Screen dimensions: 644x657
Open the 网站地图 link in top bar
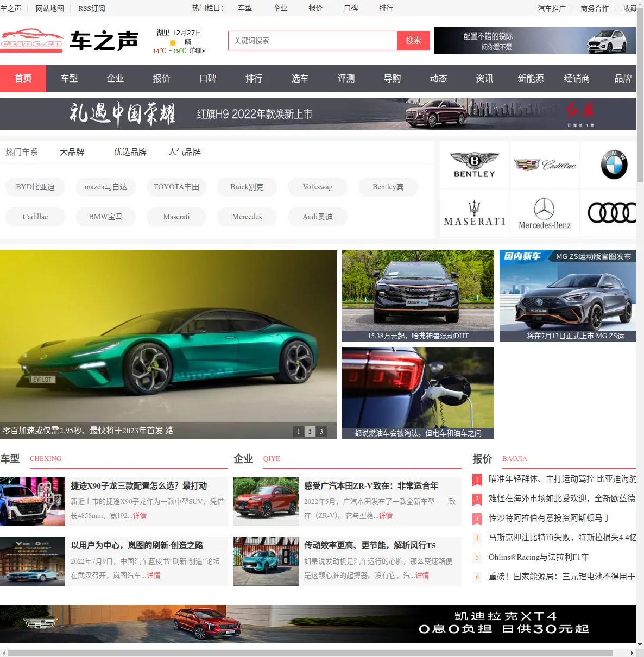coord(50,9)
